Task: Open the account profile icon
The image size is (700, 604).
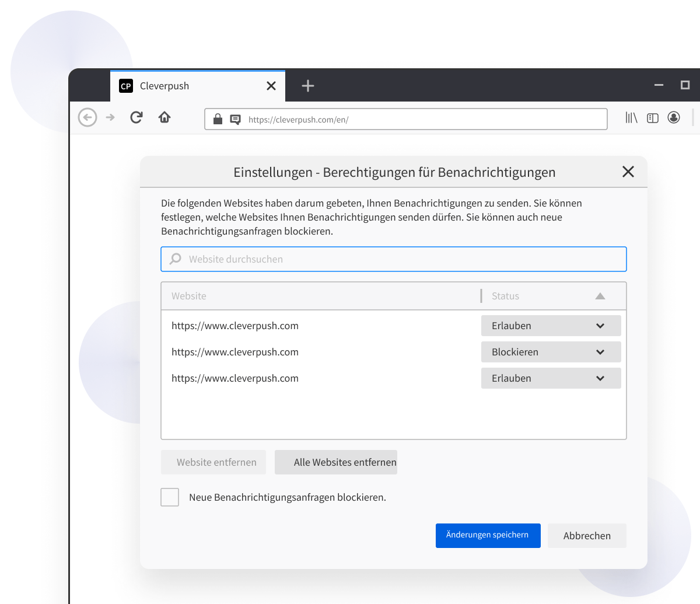Action: [x=674, y=118]
